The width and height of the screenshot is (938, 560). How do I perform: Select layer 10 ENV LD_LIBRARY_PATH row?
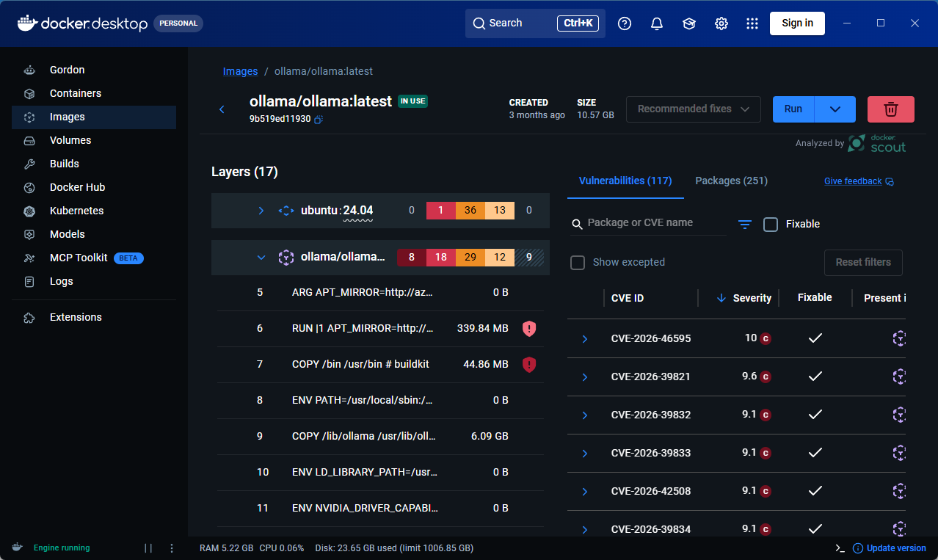click(x=380, y=472)
